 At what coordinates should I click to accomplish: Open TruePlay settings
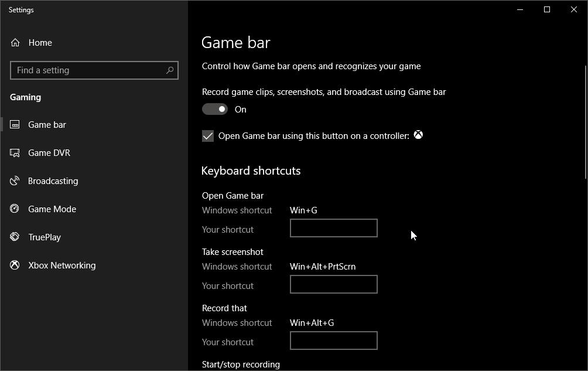pyautogui.click(x=45, y=237)
